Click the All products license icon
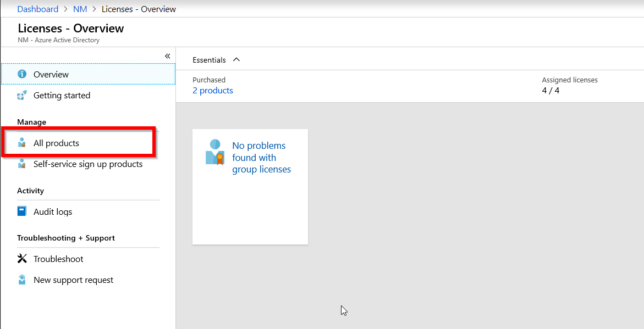The image size is (644, 329). [x=22, y=143]
